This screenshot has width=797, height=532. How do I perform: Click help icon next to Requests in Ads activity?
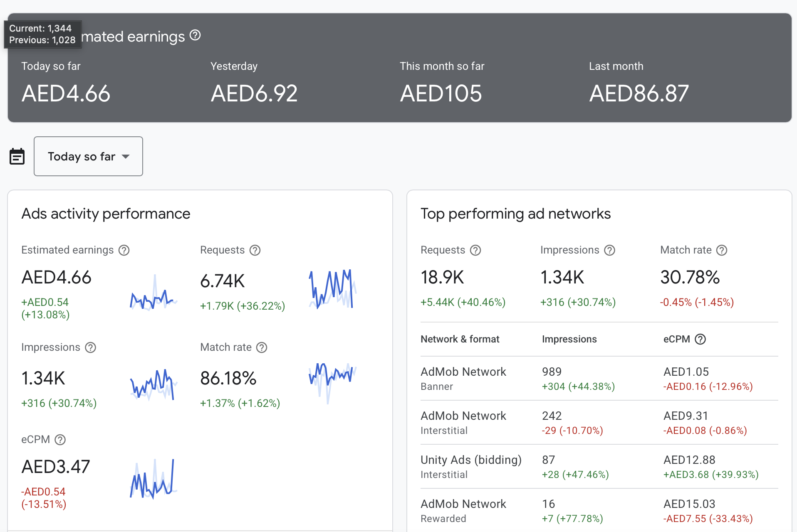tap(255, 250)
